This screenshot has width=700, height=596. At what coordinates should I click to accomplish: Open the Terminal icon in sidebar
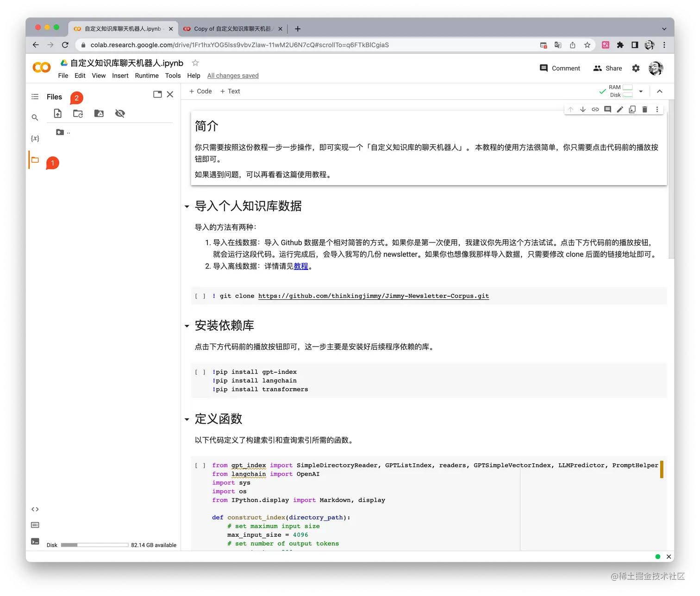[x=35, y=541]
